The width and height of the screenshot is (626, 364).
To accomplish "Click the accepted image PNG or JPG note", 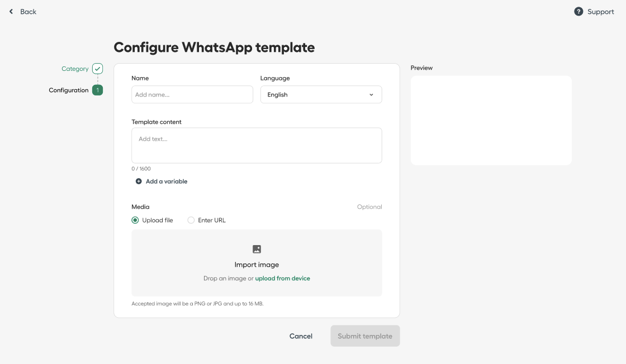I will 197,304.
